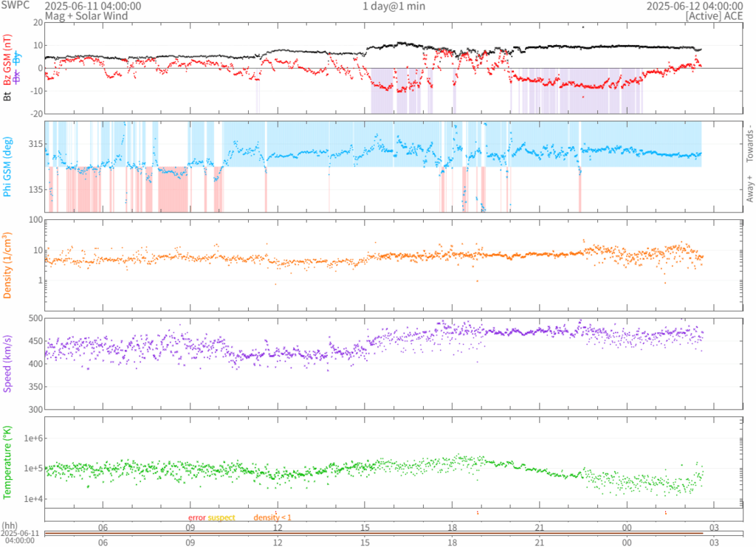The width and height of the screenshot is (756, 547).
Task: Open the Mag + Solar Wind series selector
Action: pos(86,16)
